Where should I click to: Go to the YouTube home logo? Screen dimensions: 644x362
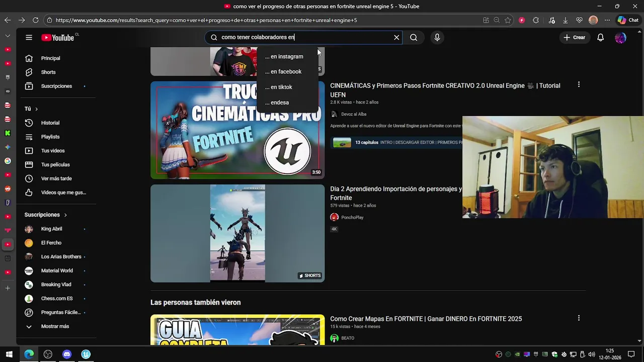coord(58,37)
